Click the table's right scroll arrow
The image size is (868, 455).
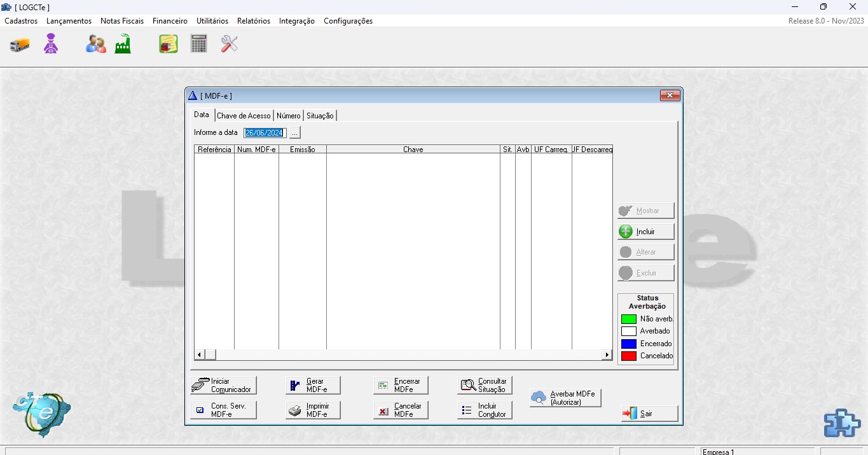[607, 354]
